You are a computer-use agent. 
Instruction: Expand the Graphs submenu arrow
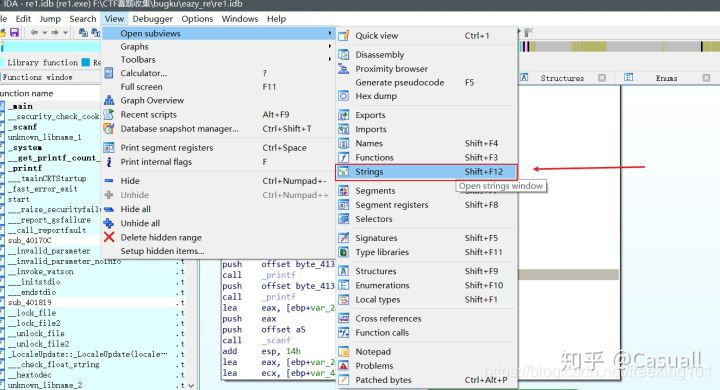click(330, 46)
